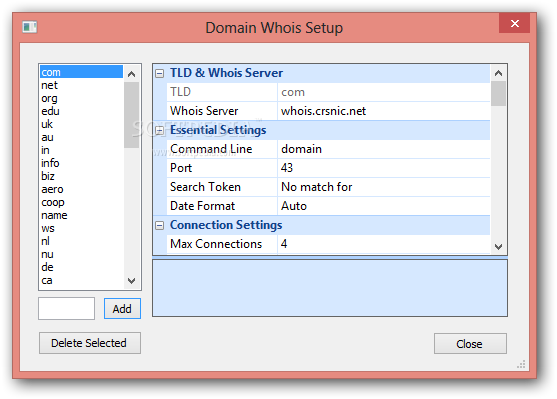Select 'uk' in the TLD list
The height and width of the screenshot is (399, 557).
[81, 124]
